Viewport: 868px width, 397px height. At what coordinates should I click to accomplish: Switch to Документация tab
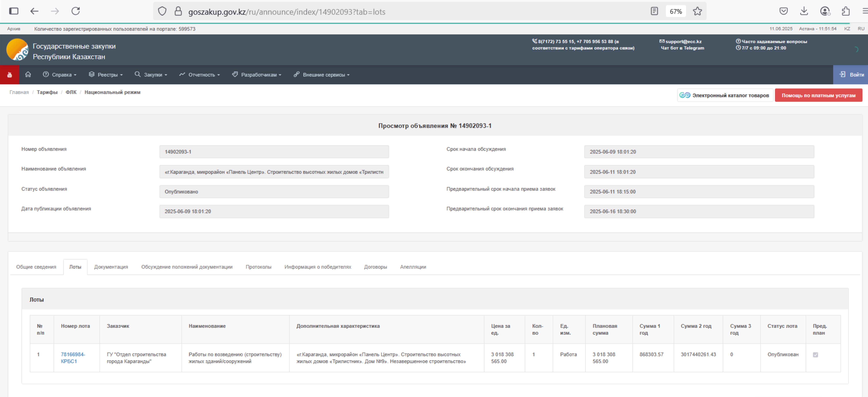pos(111,267)
